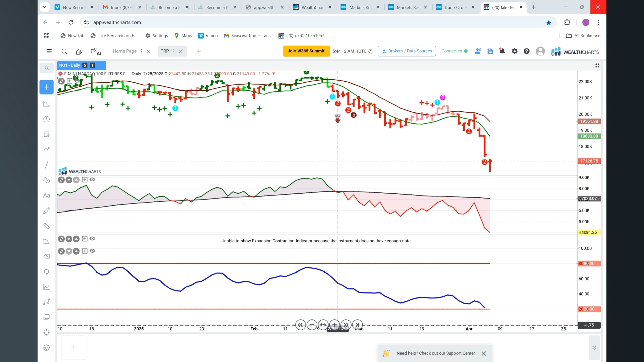Viewport: 644px width, 362px height.
Task: Switch to the Home Page tab
Action: coord(124,51)
